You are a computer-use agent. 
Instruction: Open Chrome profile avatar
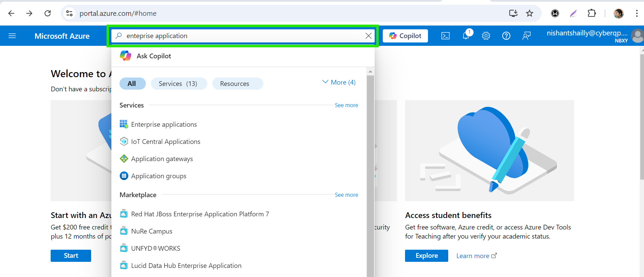click(618, 13)
